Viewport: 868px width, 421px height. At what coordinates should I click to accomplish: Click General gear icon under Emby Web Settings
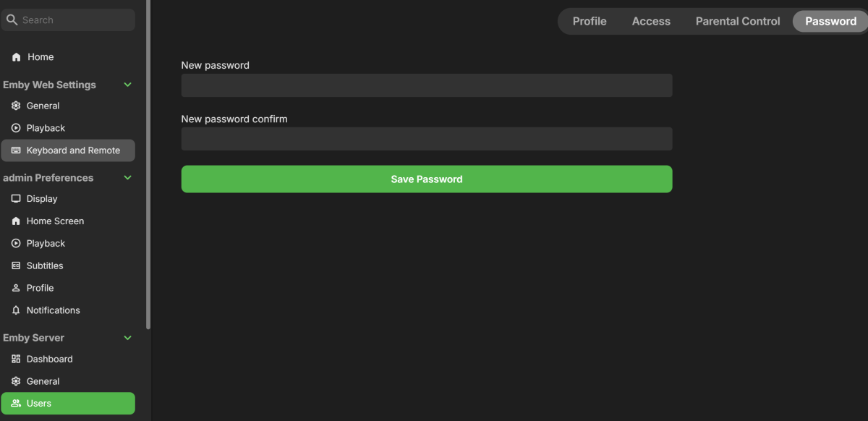(16, 106)
